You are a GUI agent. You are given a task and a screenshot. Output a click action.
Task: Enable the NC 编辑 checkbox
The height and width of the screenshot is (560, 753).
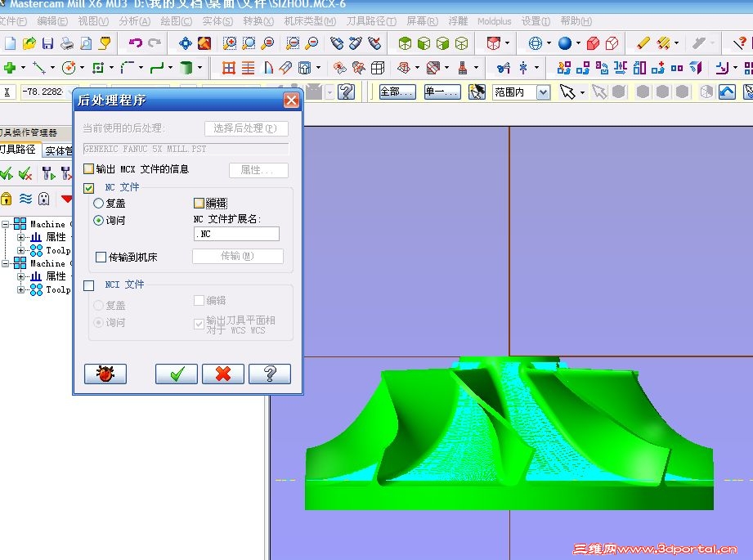point(199,204)
